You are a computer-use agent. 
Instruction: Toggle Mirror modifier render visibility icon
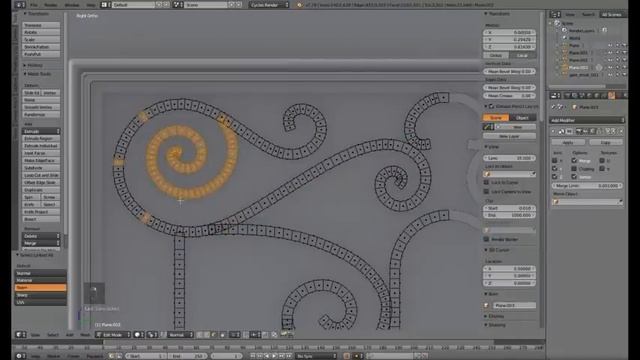[579, 131]
